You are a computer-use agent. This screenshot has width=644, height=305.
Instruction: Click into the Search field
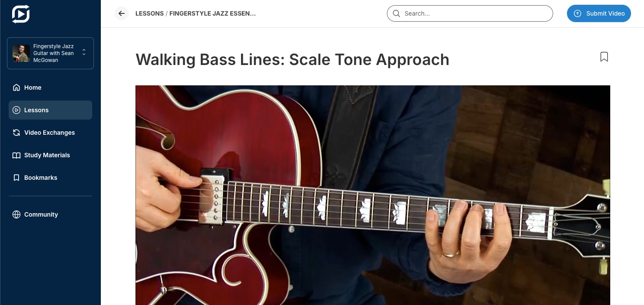[x=470, y=13]
